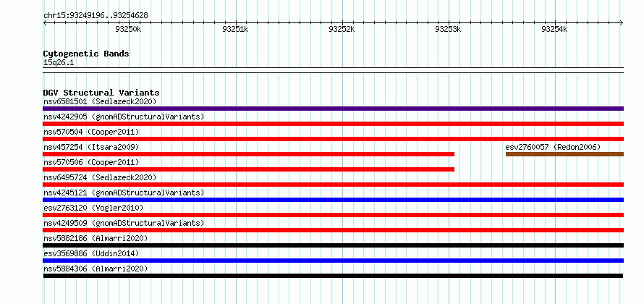Select the red esv2763120 variant bar
The image size is (644, 304).
click(333, 215)
